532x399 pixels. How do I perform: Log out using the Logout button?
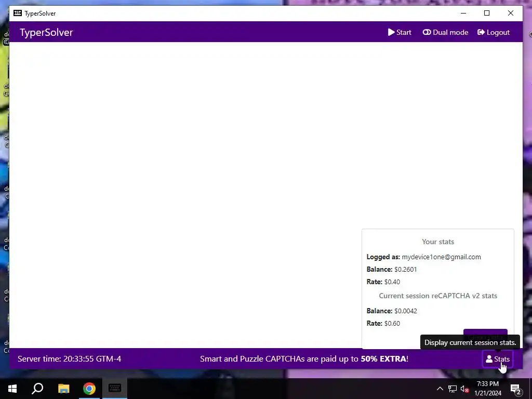click(494, 32)
